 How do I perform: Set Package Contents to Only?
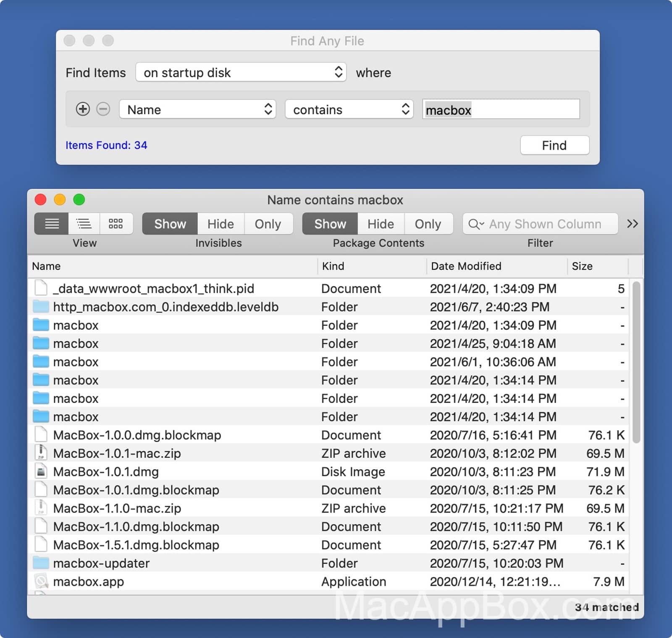pos(428,224)
